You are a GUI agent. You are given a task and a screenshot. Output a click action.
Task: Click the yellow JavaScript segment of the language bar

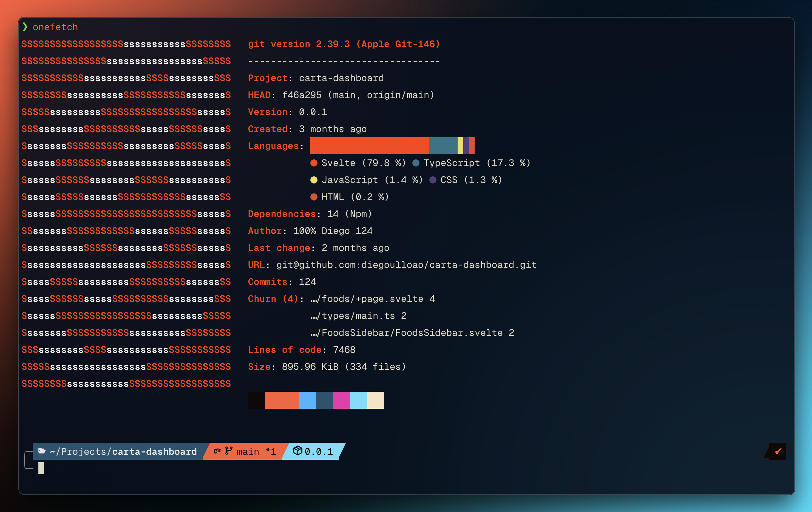(x=460, y=146)
